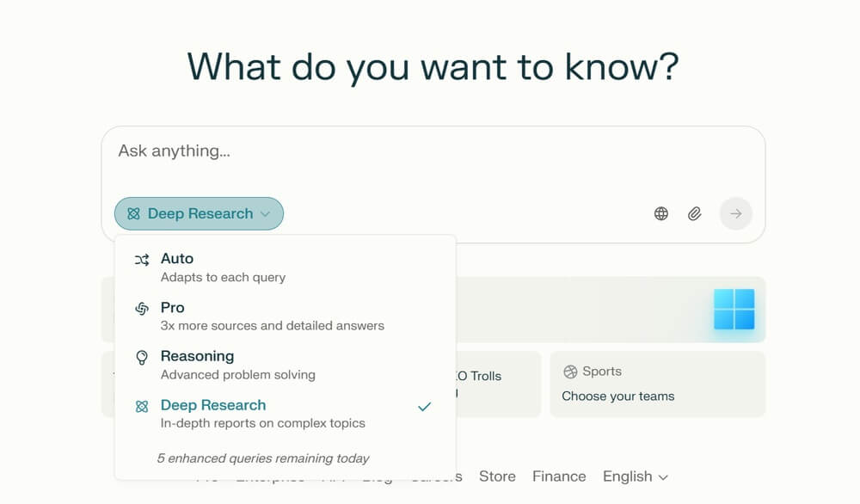
Task: Open the Store link
Action: click(x=497, y=476)
